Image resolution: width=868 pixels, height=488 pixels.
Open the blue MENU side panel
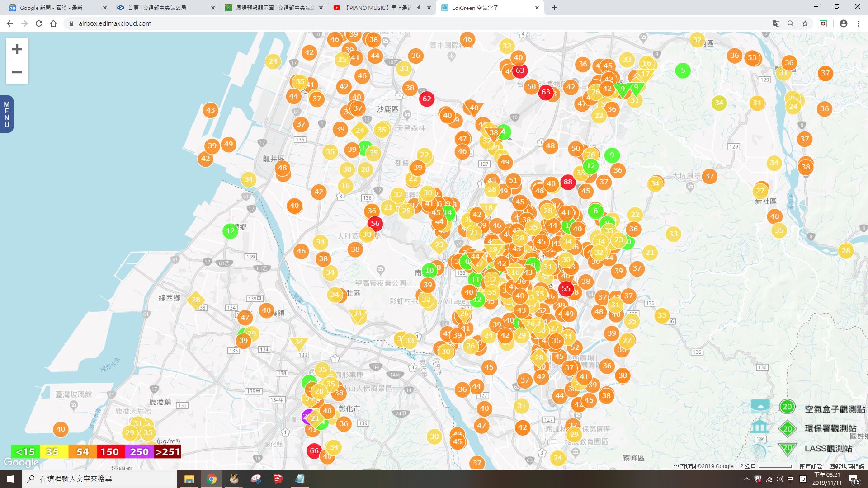(x=6, y=114)
